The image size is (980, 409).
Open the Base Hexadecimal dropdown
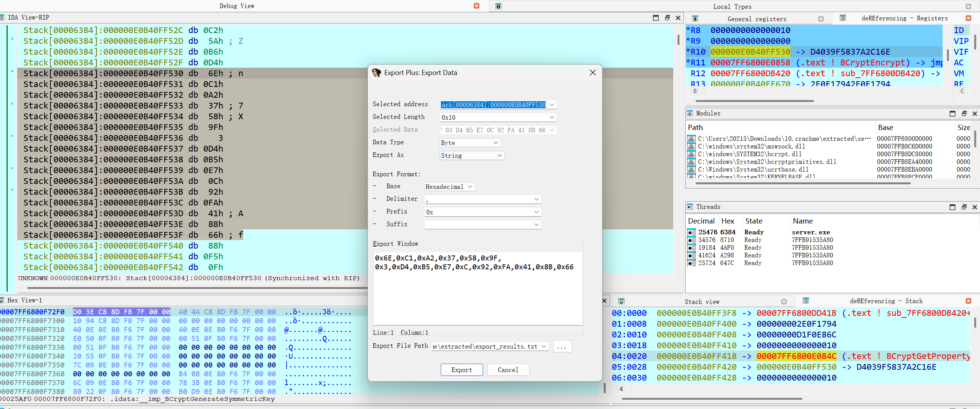click(470, 187)
